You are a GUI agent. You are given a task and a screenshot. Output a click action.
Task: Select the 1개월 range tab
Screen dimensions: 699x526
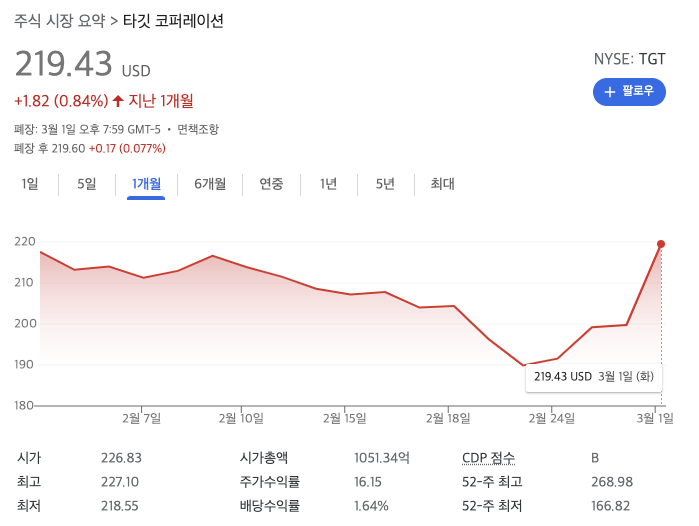tap(146, 184)
